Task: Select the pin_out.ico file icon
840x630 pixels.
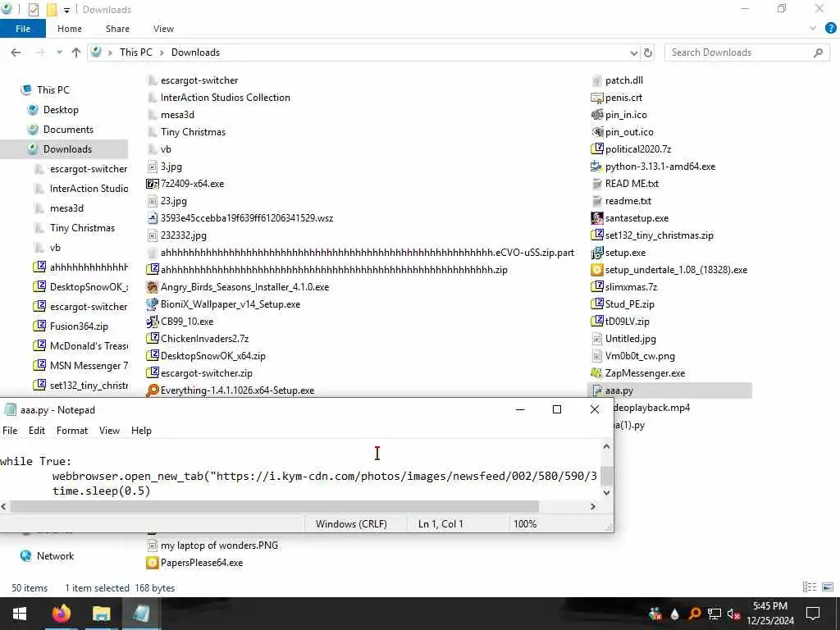Action: click(597, 132)
